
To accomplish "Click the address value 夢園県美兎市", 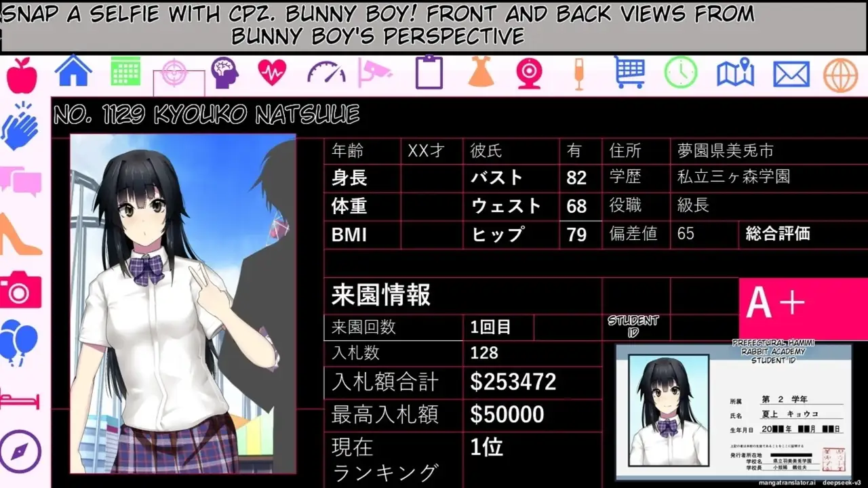I will pos(726,150).
